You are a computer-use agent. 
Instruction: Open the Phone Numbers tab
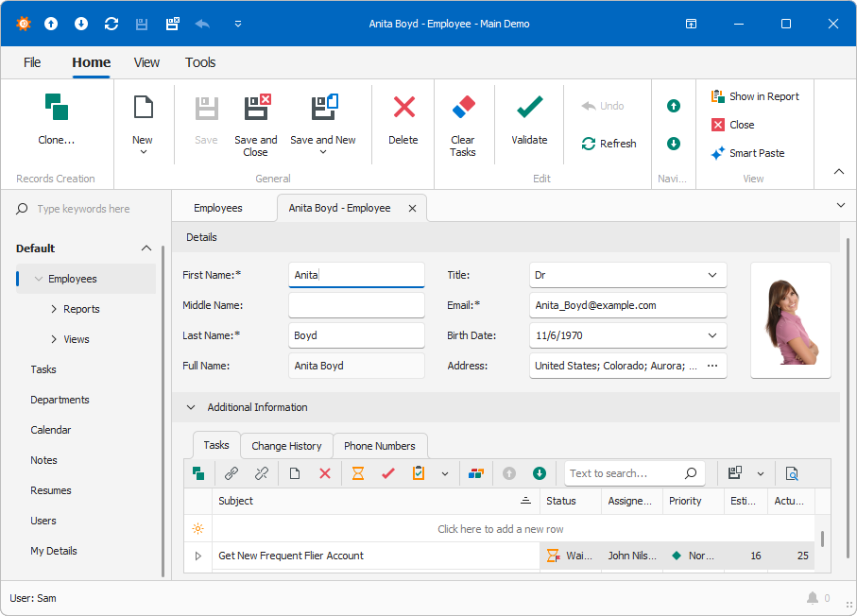pos(379,446)
